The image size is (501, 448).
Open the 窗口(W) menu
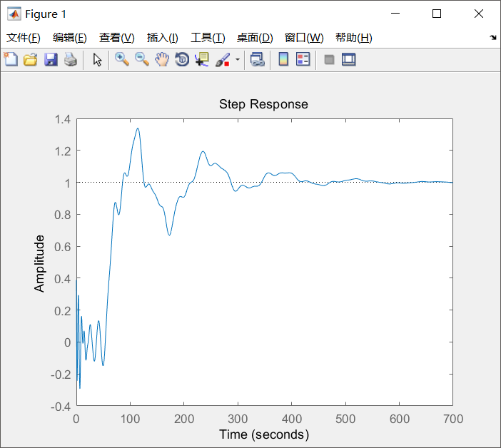(304, 38)
